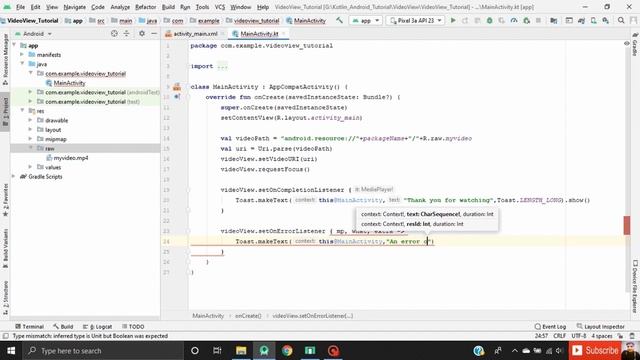Select the MainActivity.kt editor tab
The width and height of the screenshot is (640, 360).
(259, 34)
